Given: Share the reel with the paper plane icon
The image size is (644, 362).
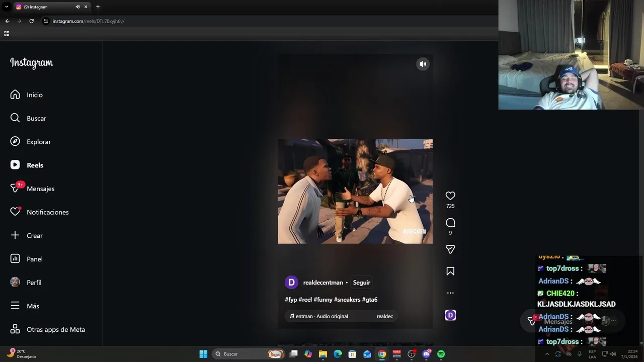Looking at the screenshot, I should 450,249.
